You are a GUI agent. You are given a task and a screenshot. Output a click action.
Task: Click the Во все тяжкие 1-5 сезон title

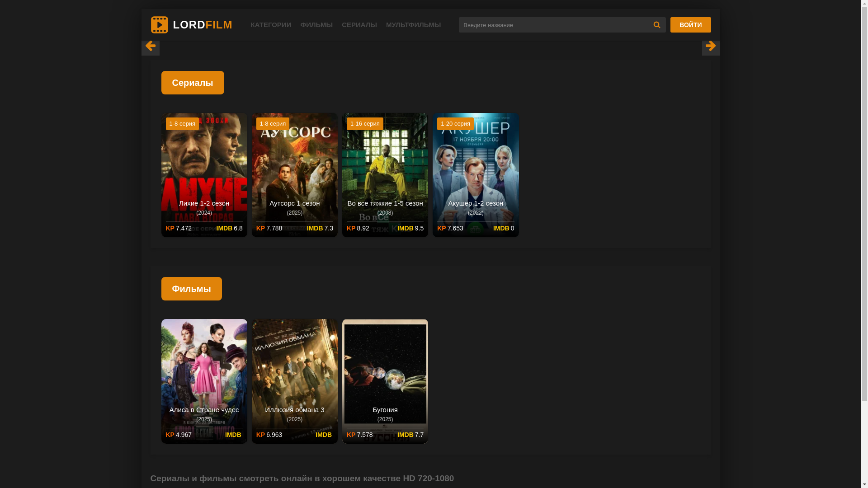(385, 203)
